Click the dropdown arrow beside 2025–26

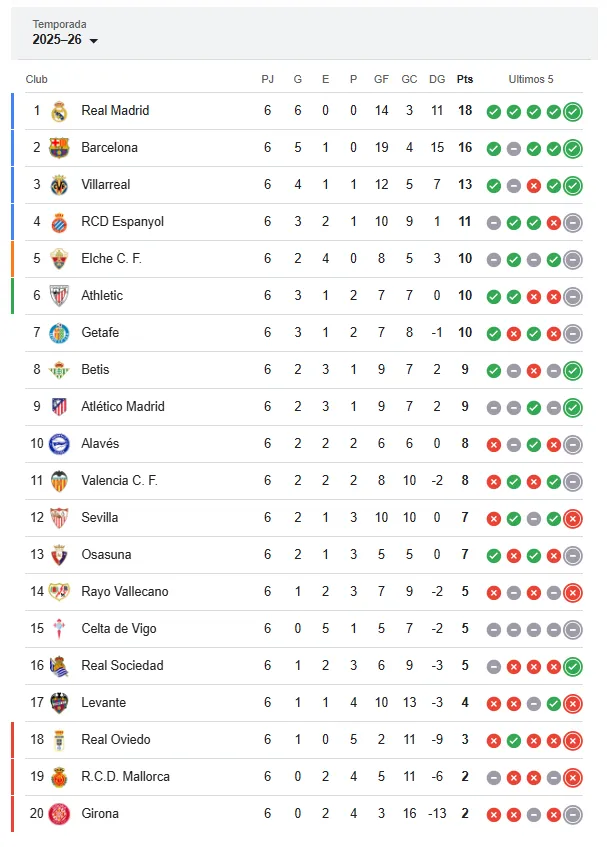[x=94, y=41]
